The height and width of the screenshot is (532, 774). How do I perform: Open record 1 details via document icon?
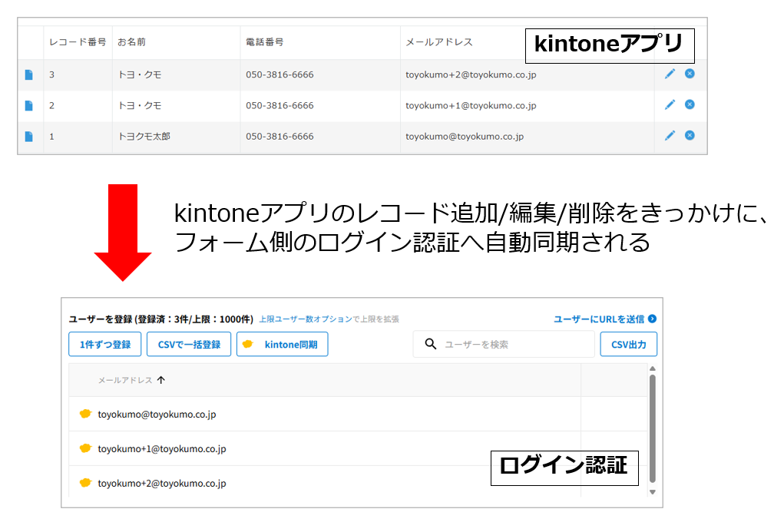point(29,136)
